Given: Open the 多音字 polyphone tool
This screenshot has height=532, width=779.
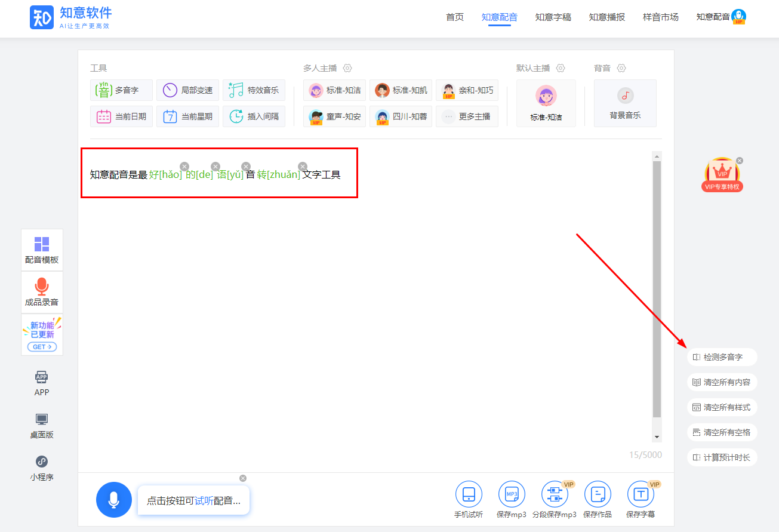Looking at the screenshot, I should pos(121,91).
